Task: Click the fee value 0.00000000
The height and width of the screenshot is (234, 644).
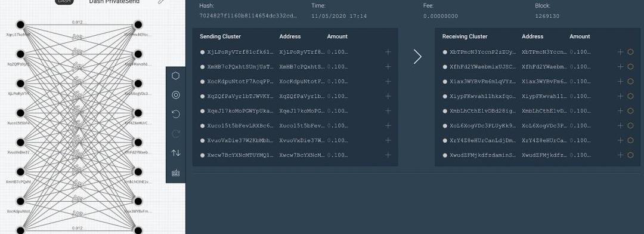Action: [x=440, y=16]
